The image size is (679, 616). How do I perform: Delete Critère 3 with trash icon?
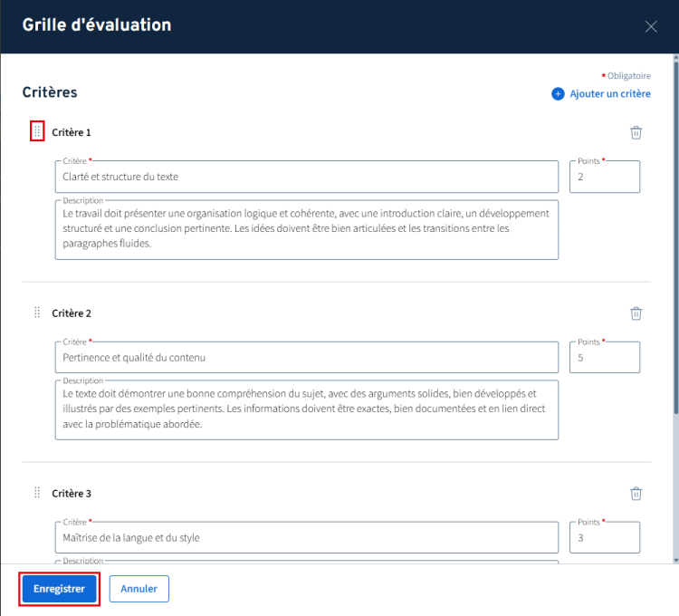636,494
